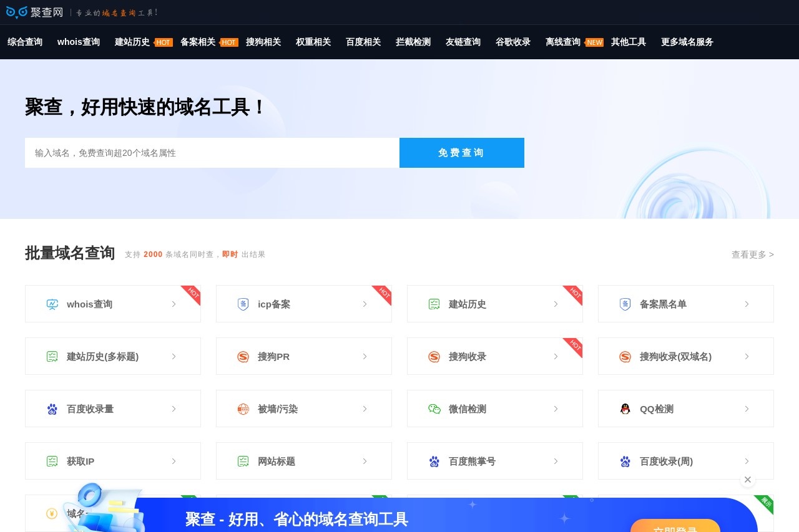799x532 pixels.
Task: Open QQ检测 card chevron arrow
Action: pos(747,409)
